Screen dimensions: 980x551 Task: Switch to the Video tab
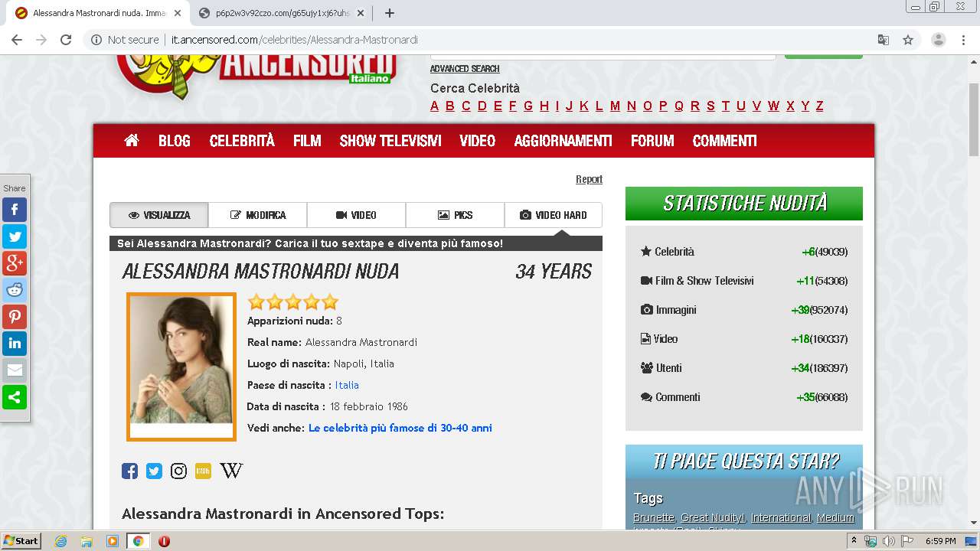pos(357,215)
